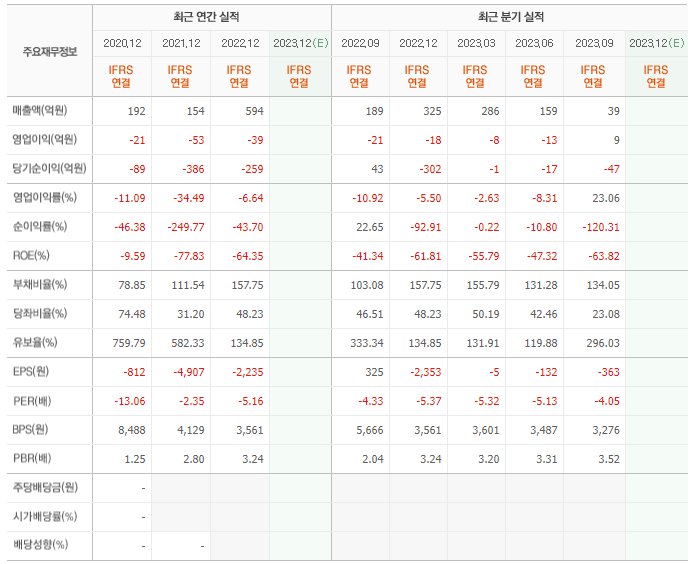Click the debt ratio value 78.85
Image resolution: width=693 pixels, height=564 pixels.
click(x=132, y=286)
